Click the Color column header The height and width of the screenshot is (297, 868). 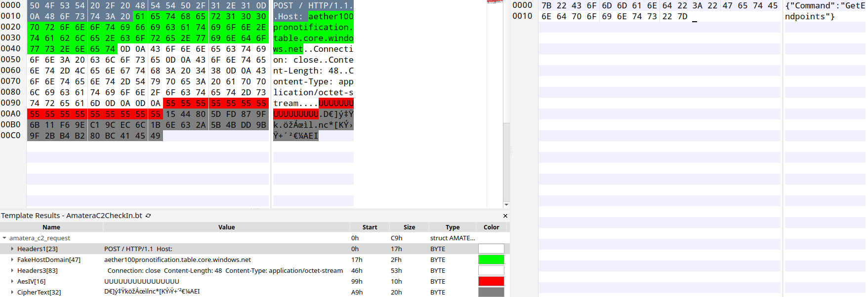click(491, 227)
